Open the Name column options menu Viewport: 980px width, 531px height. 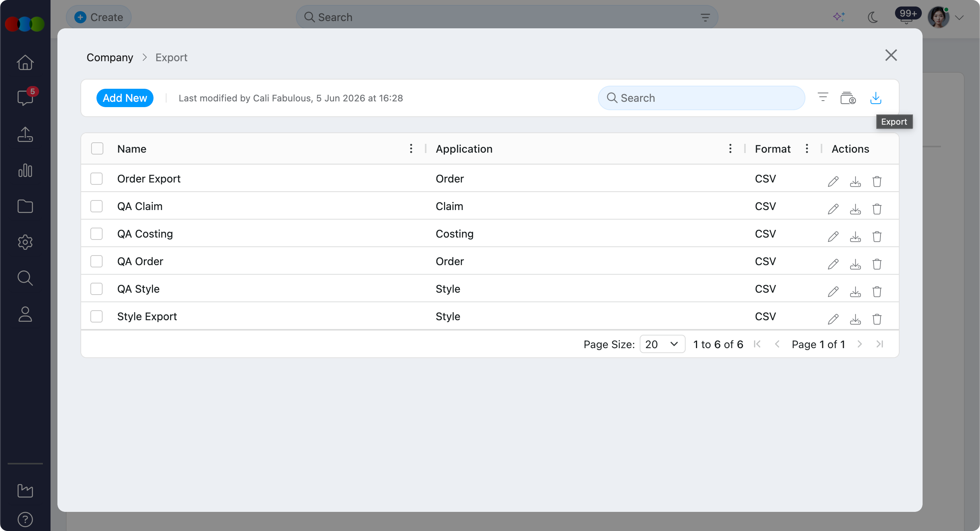[411, 148]
